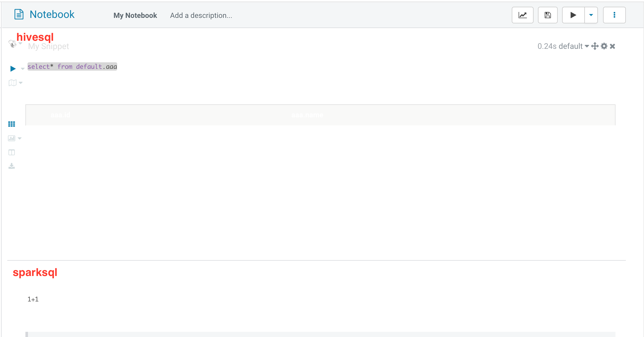Image resolution: width=644 pixels, height=337 pixels.
Task: Run all snippets with play button
Action: pyautogui.click(x=573, y=15)
